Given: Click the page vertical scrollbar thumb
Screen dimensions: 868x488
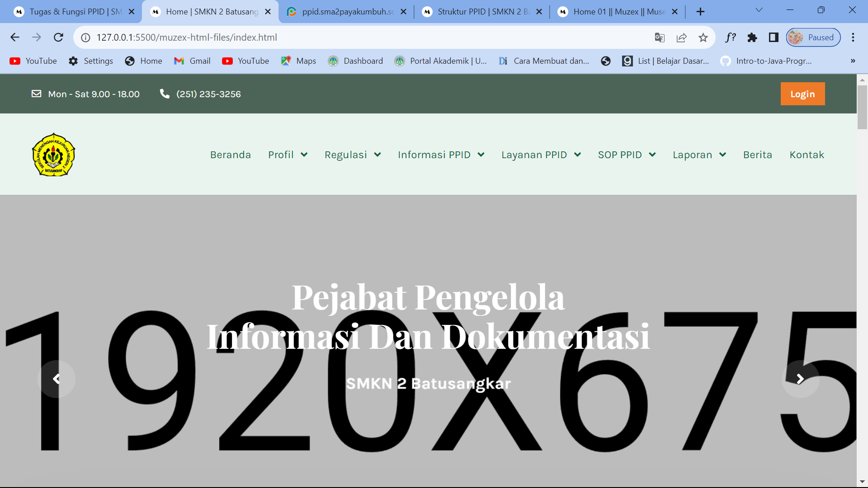Looking at the screenshot, I should 862,107.
